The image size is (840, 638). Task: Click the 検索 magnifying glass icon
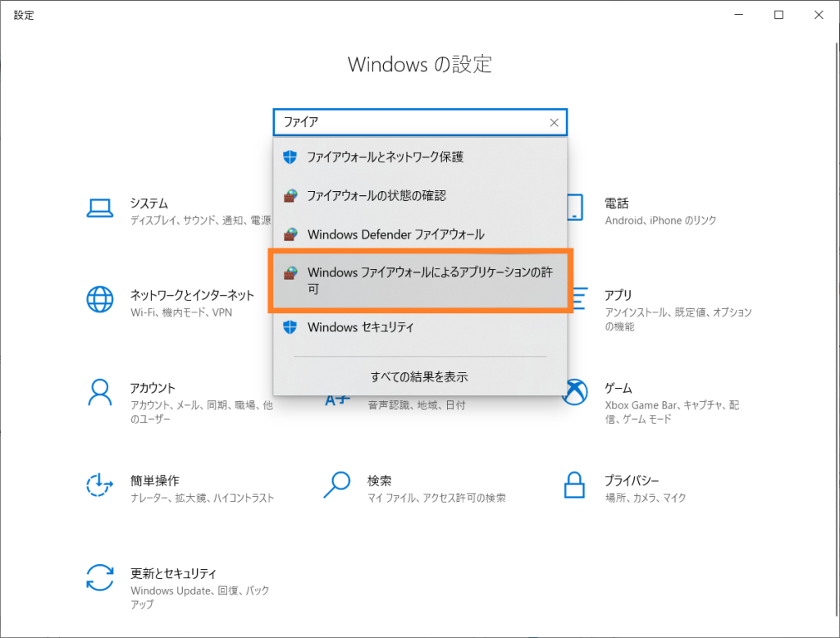pos(337,485)
